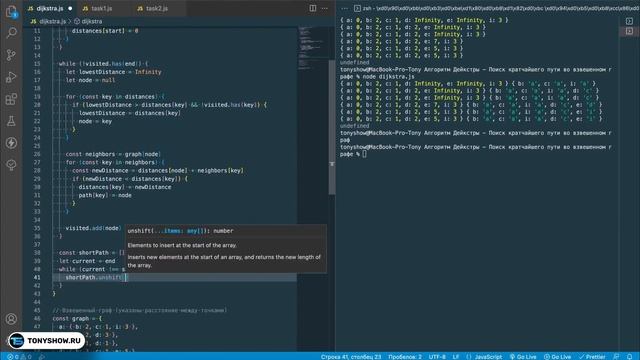Click the editor vertical scrollbar
This screenshot has height=360, width=640.
[332, 127]
